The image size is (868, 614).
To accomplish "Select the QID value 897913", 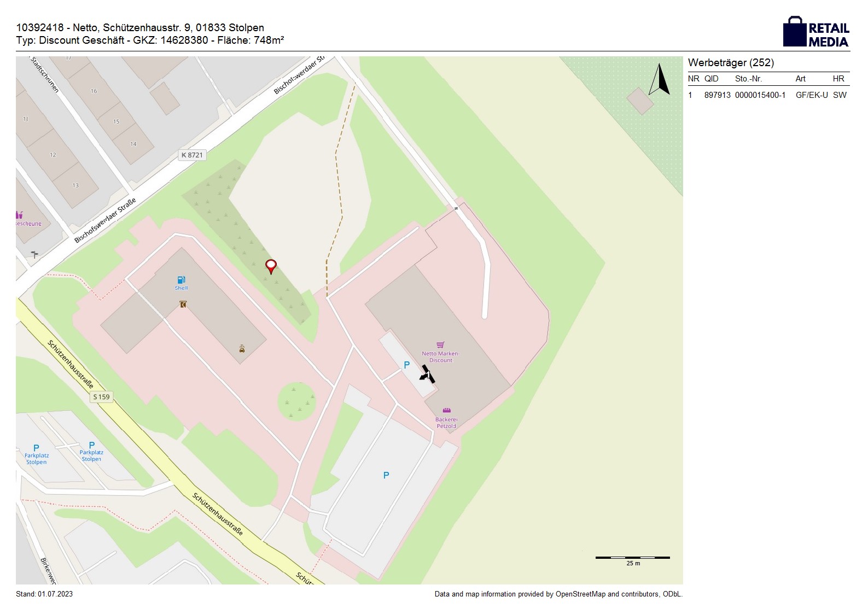I will (717, 95).
